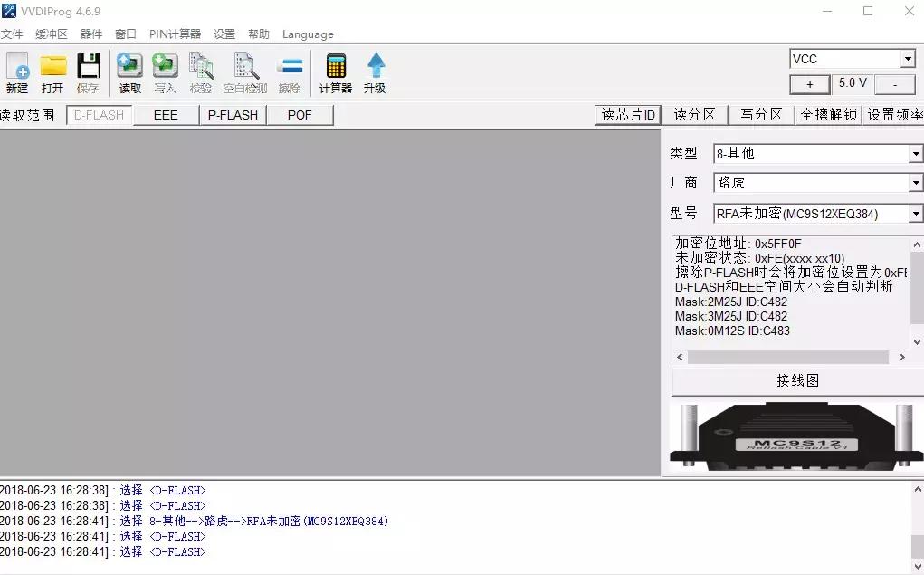Open the 设置 menu
This screenshot has width=924, height=575.
click(224, 34)
